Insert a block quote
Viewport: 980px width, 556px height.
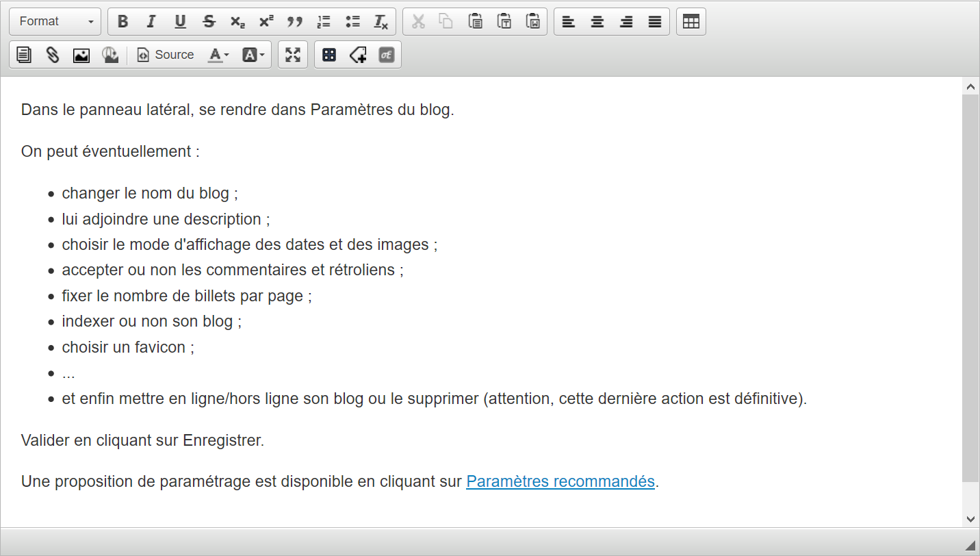point(295,21)
